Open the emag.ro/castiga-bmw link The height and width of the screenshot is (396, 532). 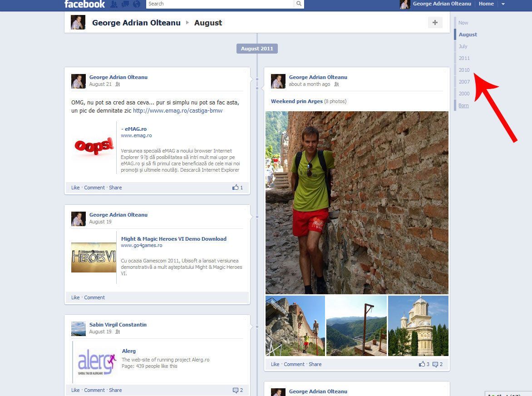tap(178, 111)
